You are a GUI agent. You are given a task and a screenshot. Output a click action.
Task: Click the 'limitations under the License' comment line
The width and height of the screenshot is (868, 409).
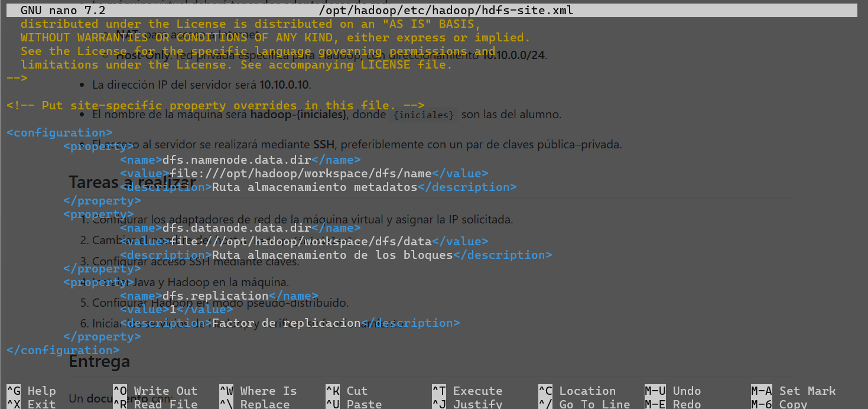[x=237, y=64]
